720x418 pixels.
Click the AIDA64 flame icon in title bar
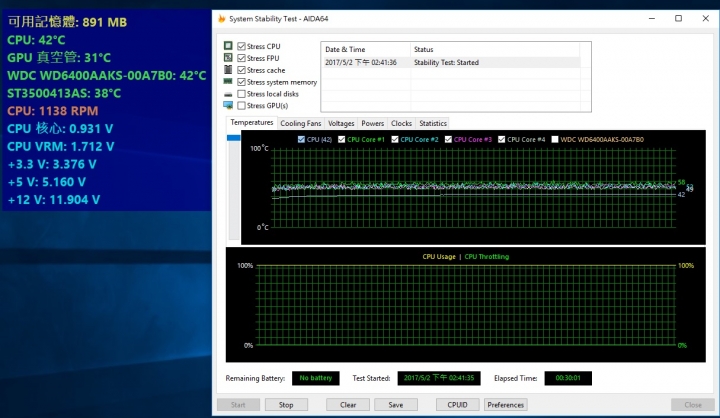(222, 18)
